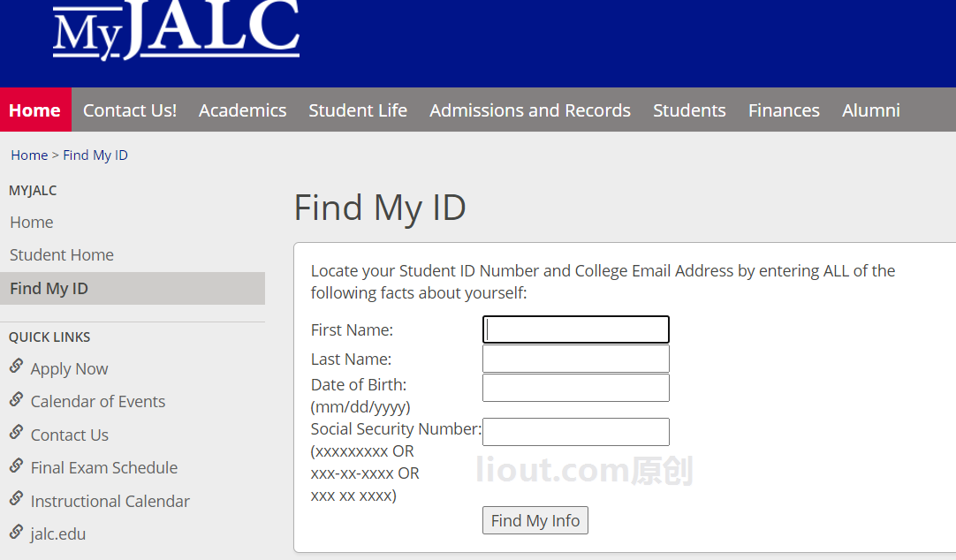Open the Student Life navigation item
Image resolution: width=956 pixels, height=560 pixels.
point(358,110)
